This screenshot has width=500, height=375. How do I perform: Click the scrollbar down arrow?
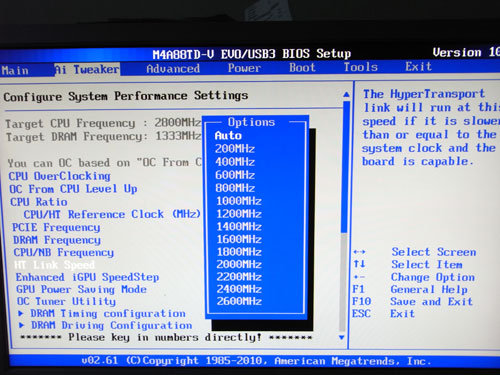[342, 337]
